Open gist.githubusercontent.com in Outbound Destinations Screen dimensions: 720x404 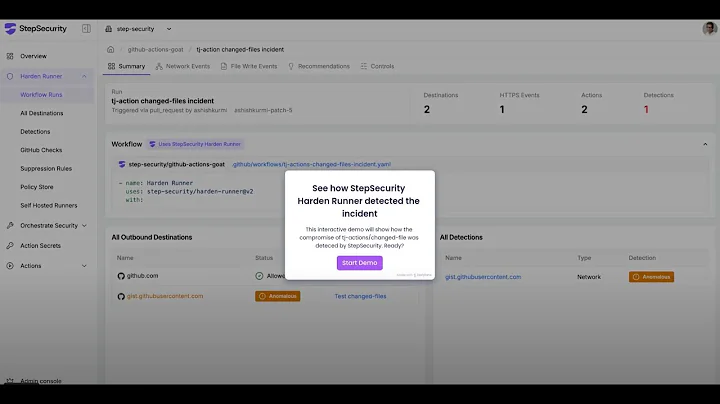coord(165,296)
